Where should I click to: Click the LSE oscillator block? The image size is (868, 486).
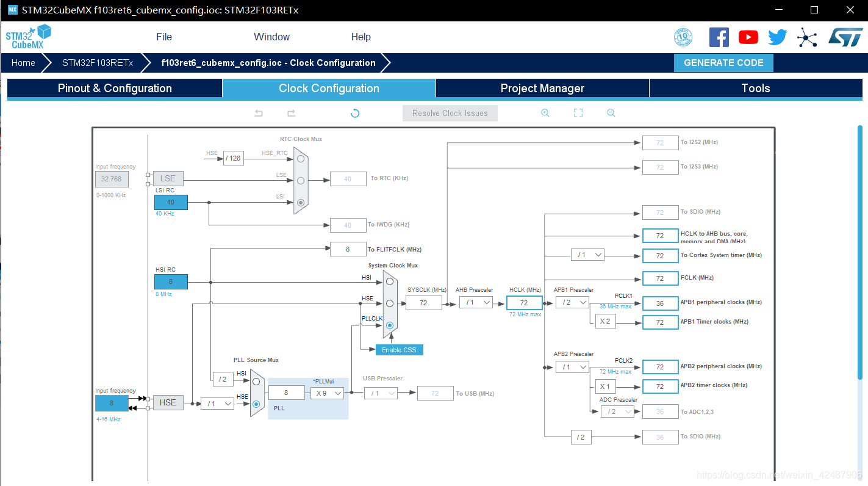[x=168, y=178]
